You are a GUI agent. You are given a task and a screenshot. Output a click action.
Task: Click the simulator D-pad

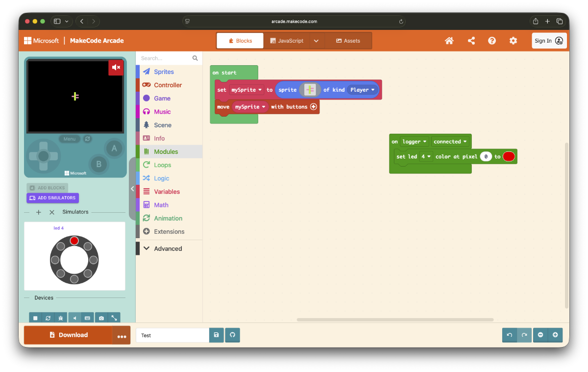44,156
